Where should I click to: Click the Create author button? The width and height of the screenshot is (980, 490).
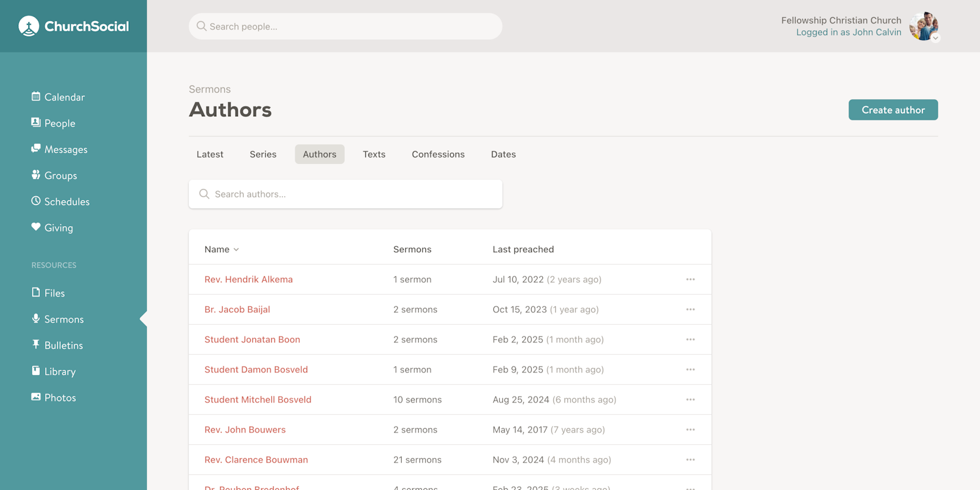click(893, 110)
